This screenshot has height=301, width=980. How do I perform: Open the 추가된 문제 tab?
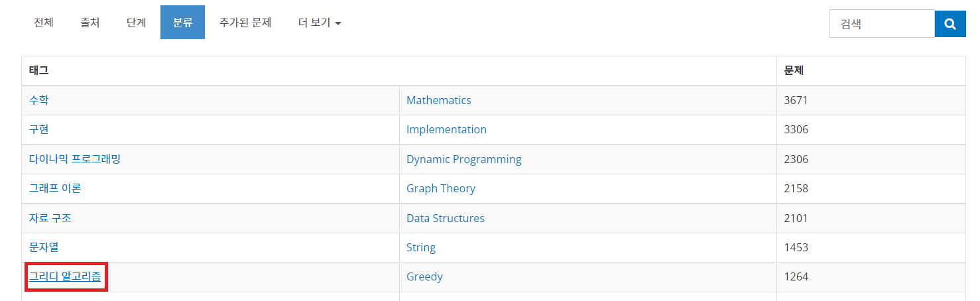click(x=245, y=23)
